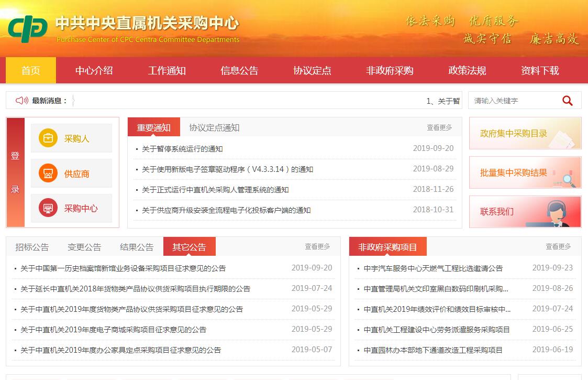The image size is (588, 380).
Task: Go to 资料下载 in navigation bar
Action: pos(540,70)
